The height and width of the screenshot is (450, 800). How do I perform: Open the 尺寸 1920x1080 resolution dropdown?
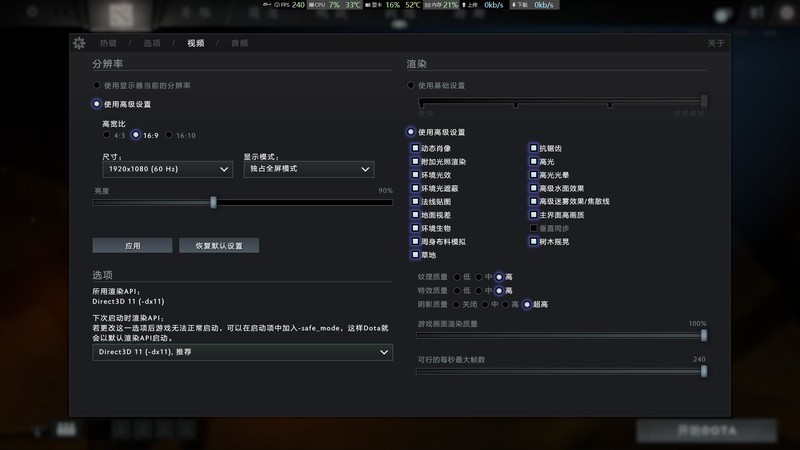pyautogui.click(x=167, y=169)
